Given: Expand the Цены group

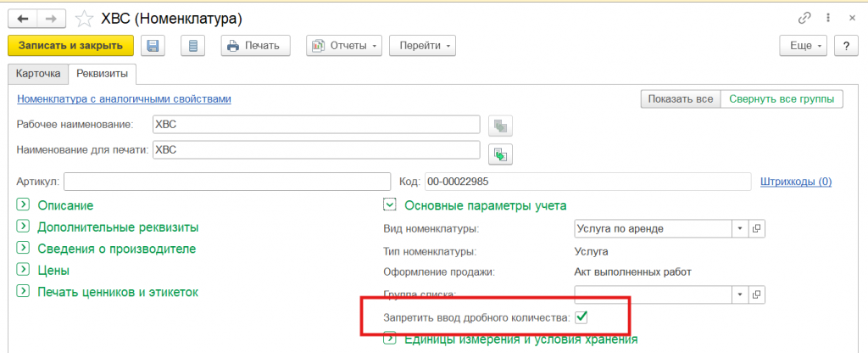Looking at the screenshot, I should pyautogui.click(x=23, y=270).
